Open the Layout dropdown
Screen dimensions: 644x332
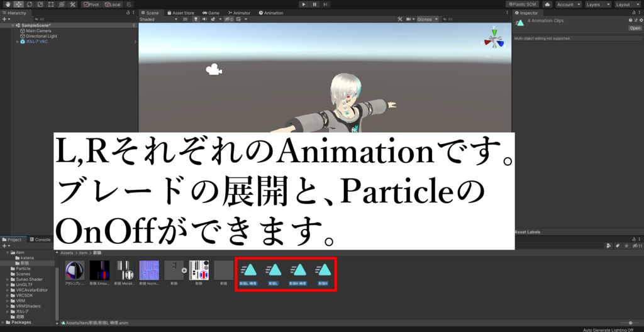[x=628, y=4]
